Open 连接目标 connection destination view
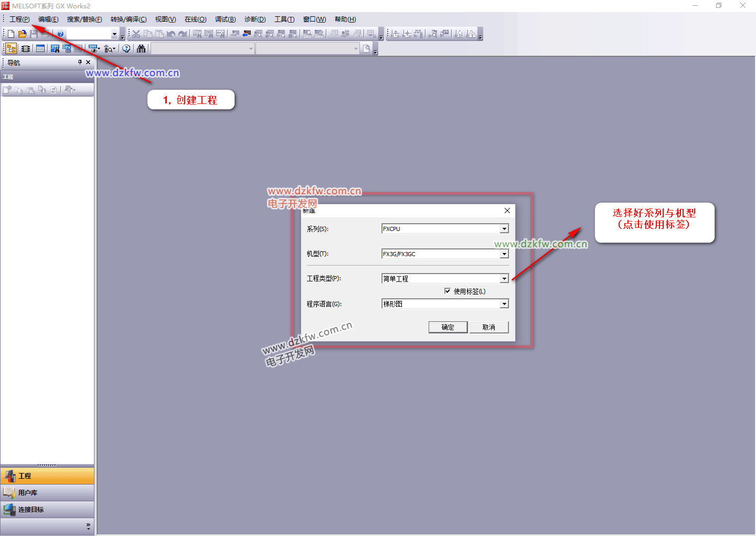Viewport: 756px width, 536px height. click(x=30, y=510)
